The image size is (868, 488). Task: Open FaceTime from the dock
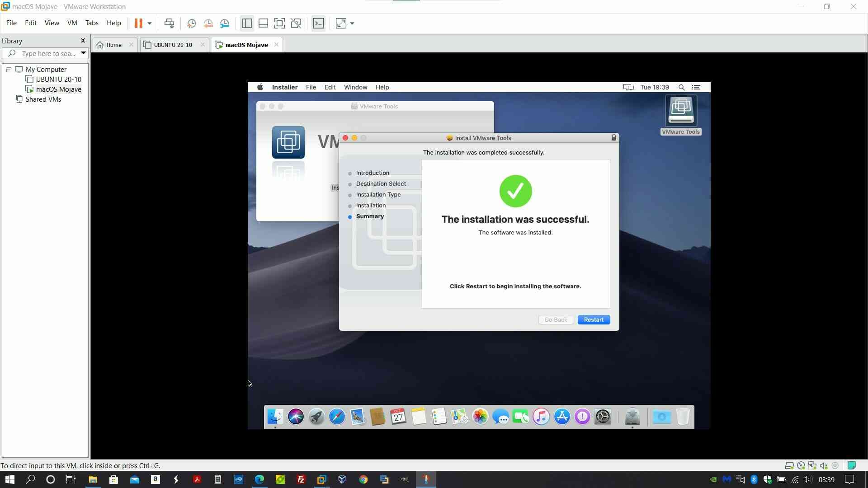point(521,416)
